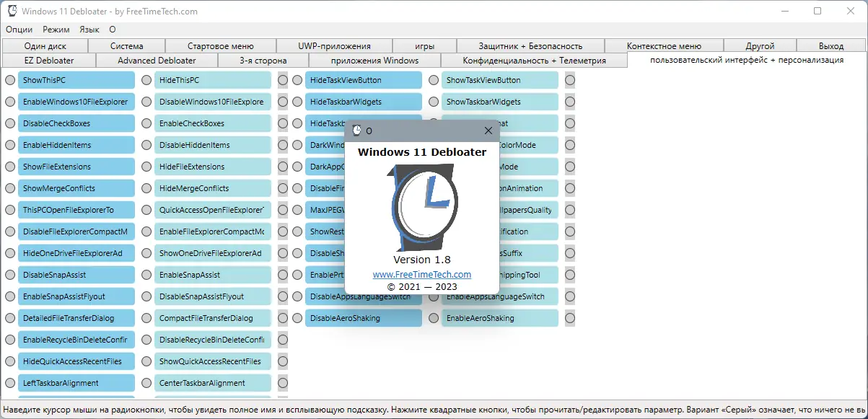Open the 3-я сторона tab
The width and height of the screenshot is (868, 419).
[263, 60]
